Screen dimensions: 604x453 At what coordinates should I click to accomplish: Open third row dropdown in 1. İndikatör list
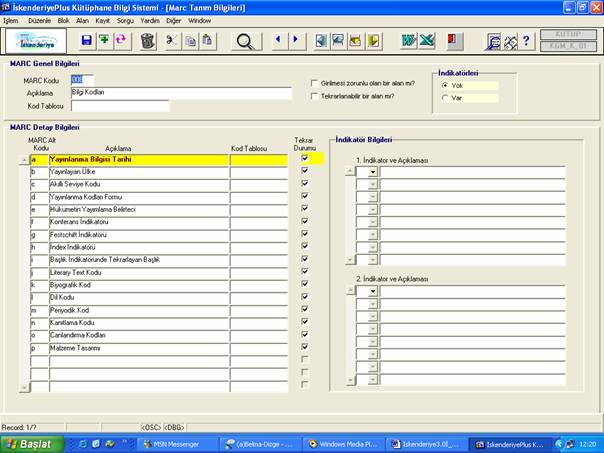tap(372, 197)
